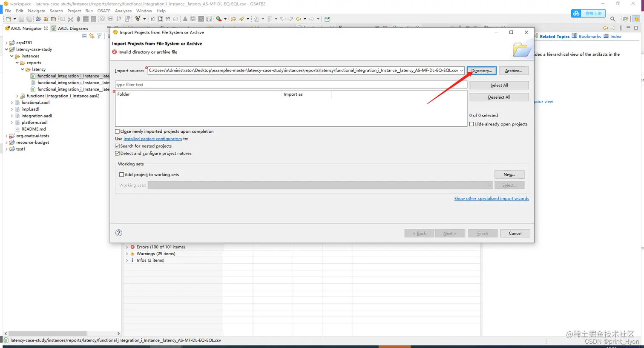
Task: Click the Directory... button
Action: (x=481, y=71)
